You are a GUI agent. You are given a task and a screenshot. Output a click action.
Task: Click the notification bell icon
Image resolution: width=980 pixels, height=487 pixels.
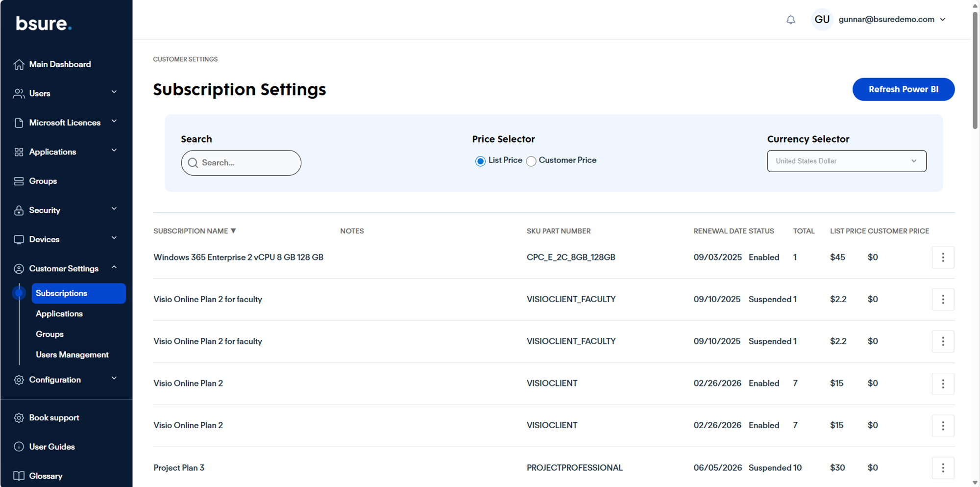pos(790,20)
